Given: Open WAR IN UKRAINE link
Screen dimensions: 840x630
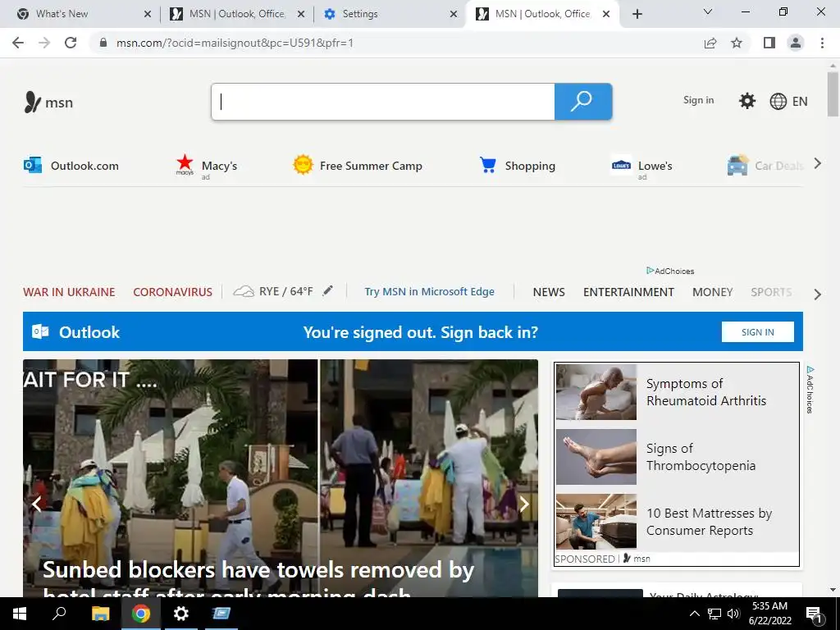Looking at the screenshot, I should tap(69, 292).
